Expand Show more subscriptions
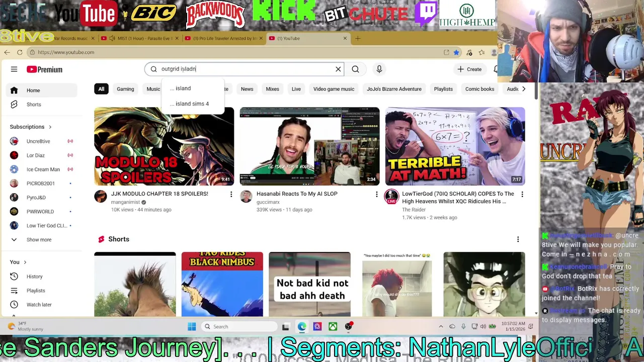The height and width of the screenshot is (362, 644). tap(41, 240)
